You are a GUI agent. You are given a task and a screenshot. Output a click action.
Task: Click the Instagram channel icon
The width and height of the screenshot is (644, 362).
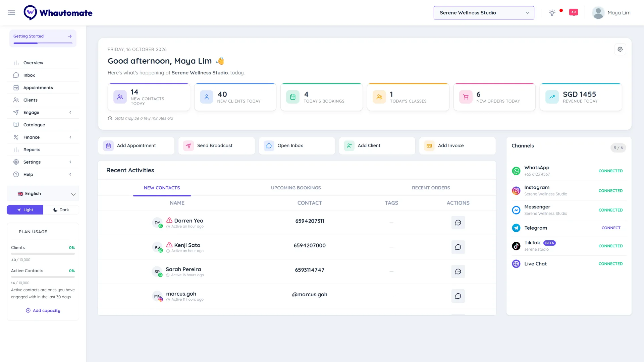pos(516,190)
